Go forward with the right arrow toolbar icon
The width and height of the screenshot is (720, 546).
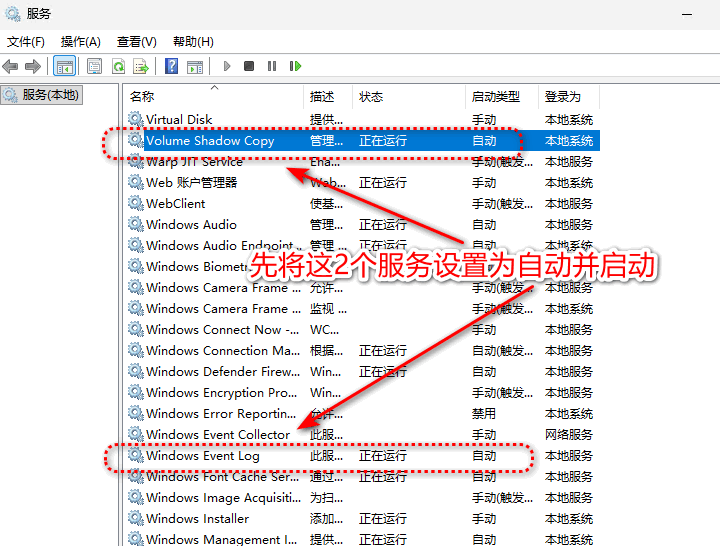point(33,67)
